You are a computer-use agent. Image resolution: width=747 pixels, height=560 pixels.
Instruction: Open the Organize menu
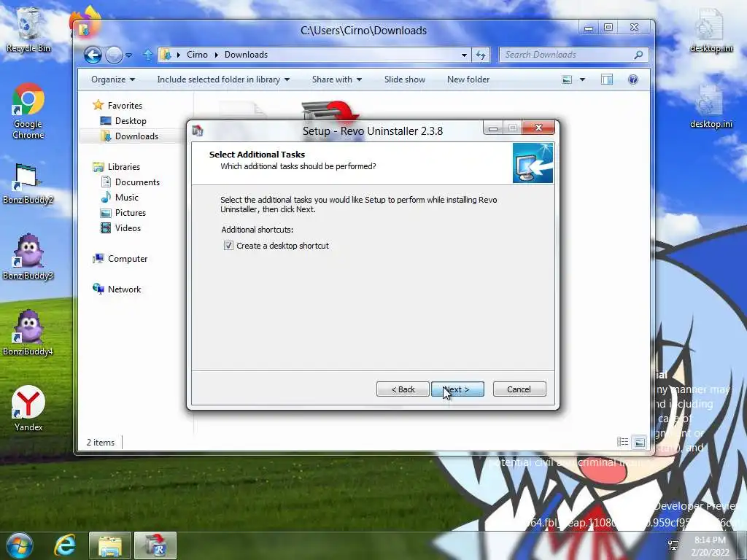click(x=113, y=79)
